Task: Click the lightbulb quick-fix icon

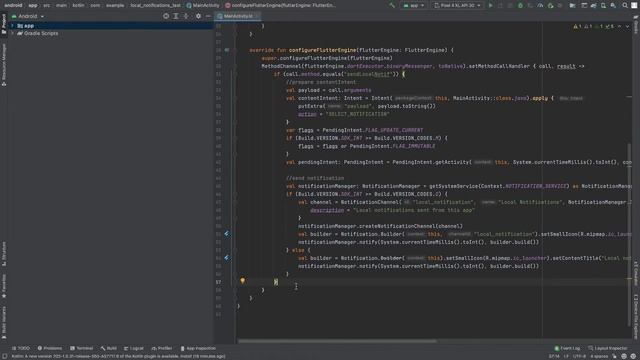Action: tap(242, 281)
